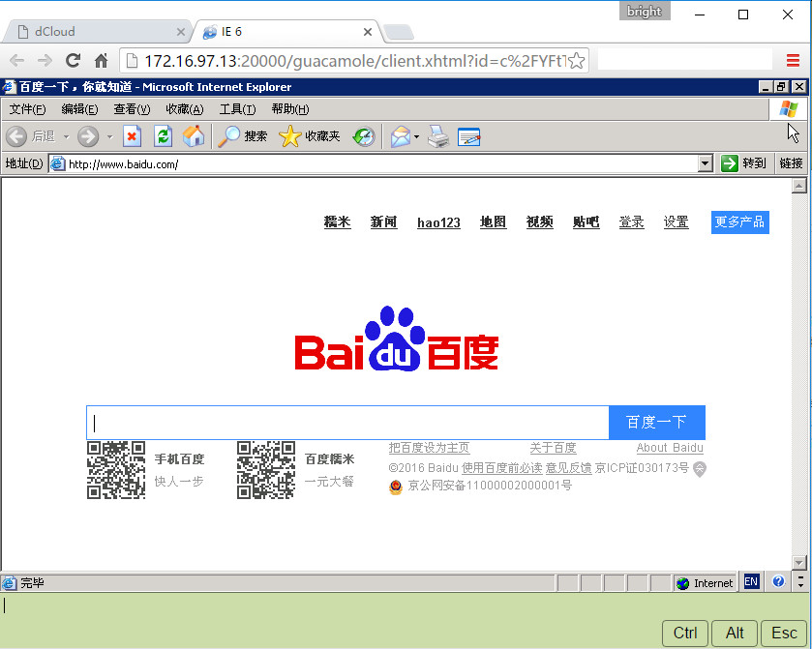Open the 帮助(H) menu
Viewport: 812px width, 649px height.
click(x=290, y=109)
